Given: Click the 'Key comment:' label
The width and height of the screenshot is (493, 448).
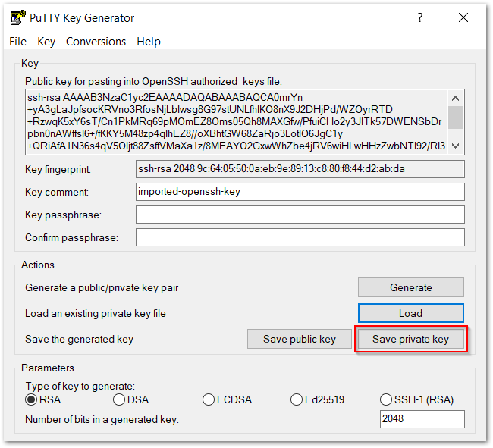Looking at the screenshot, I should (x=57, y=192).
